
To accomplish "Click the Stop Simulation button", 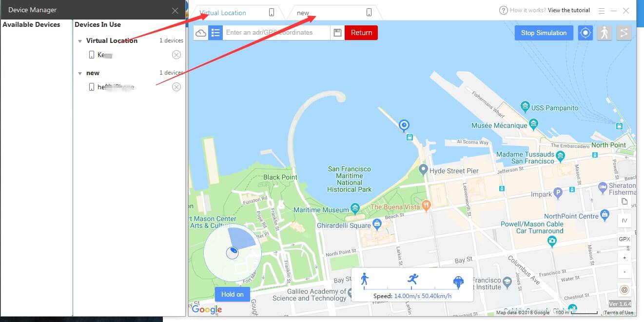I will (x=544, y=33).
